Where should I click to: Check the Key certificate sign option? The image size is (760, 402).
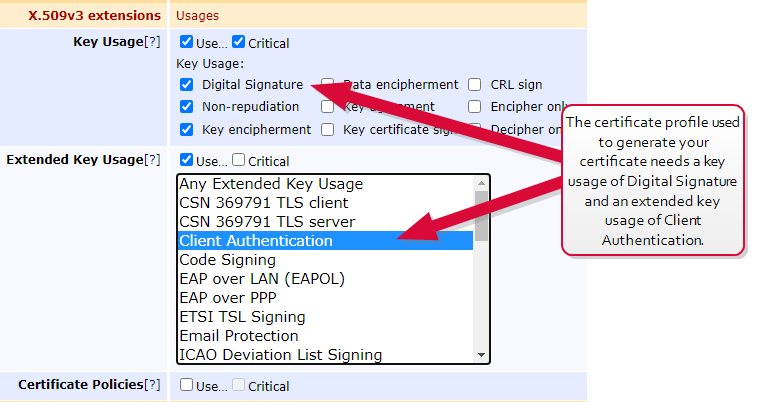coord(328,129)
